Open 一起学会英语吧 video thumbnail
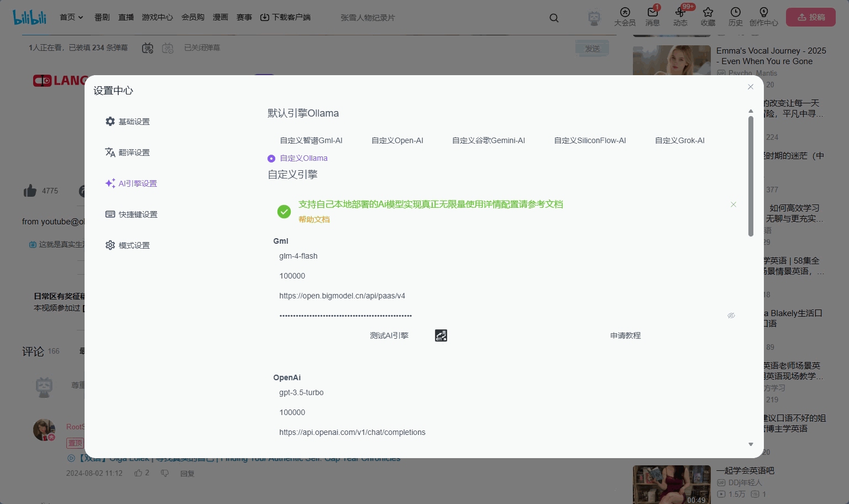This screenshot has width=849, height=504. 672,485
